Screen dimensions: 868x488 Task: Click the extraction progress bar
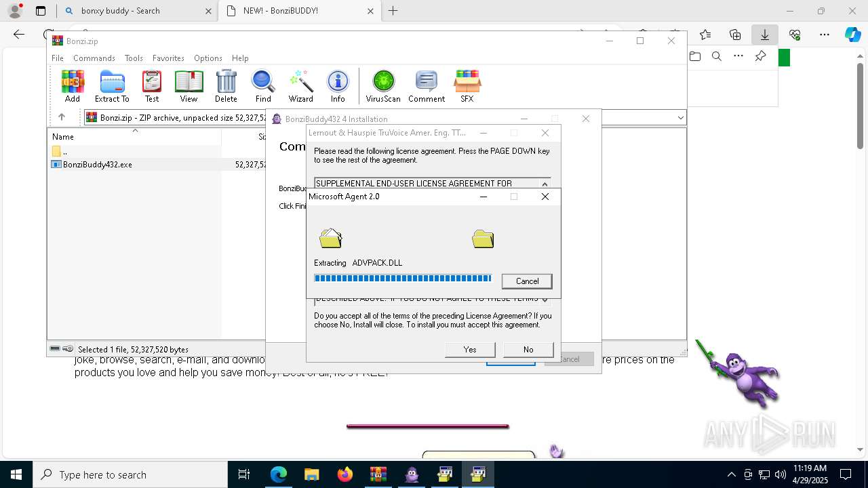pyautogui.click(x=403, y=279)
